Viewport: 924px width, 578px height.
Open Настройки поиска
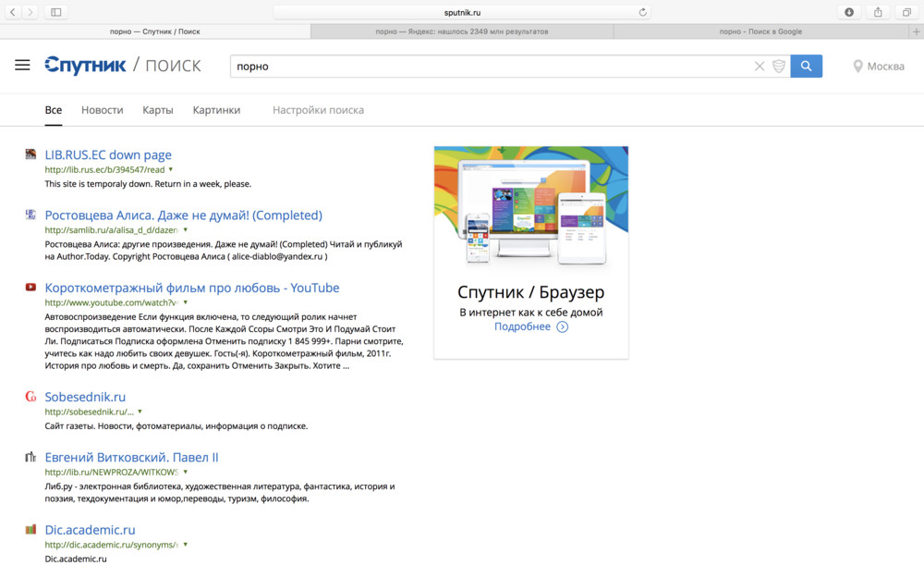[318, 110]
